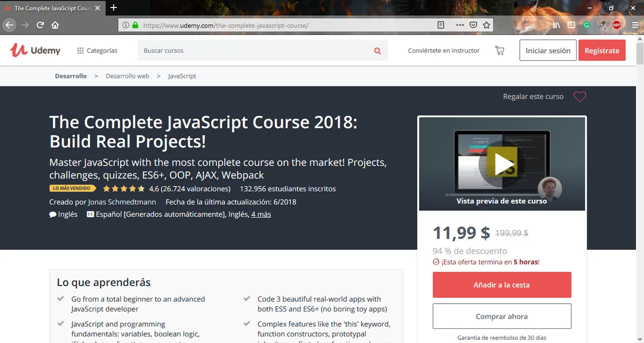Click the course title heading

tap(203, 132)
